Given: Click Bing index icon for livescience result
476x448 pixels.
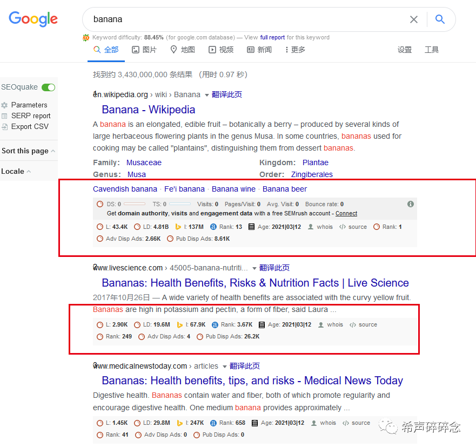Looking at the screenshot, I should [x=180, y=325].
